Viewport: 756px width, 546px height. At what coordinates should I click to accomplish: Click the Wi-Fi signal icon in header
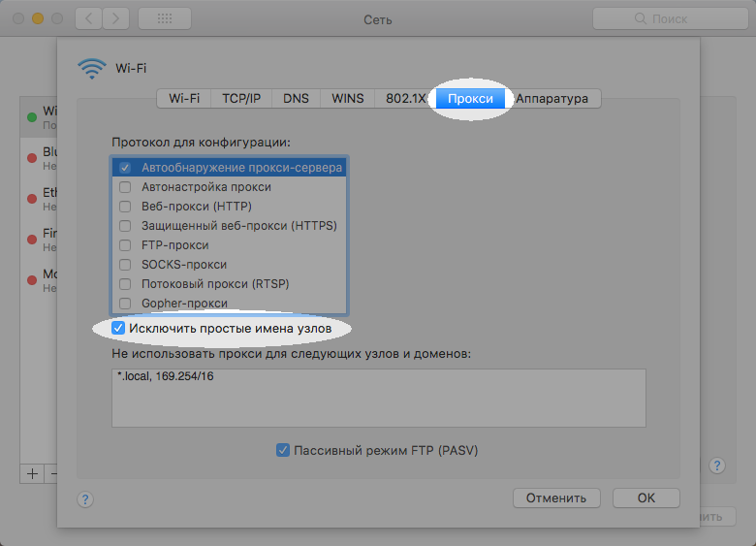91,68
